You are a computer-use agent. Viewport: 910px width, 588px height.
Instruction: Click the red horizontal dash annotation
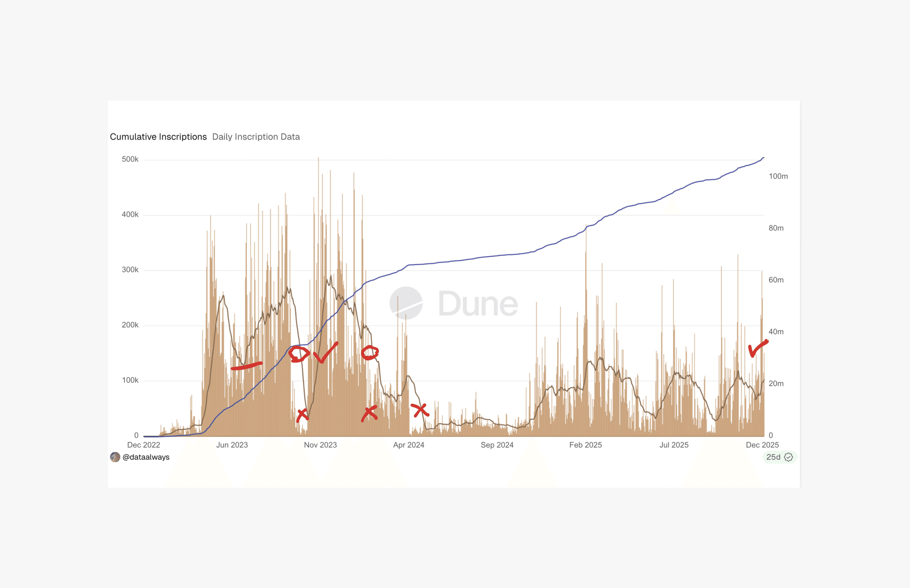point(246,366)
